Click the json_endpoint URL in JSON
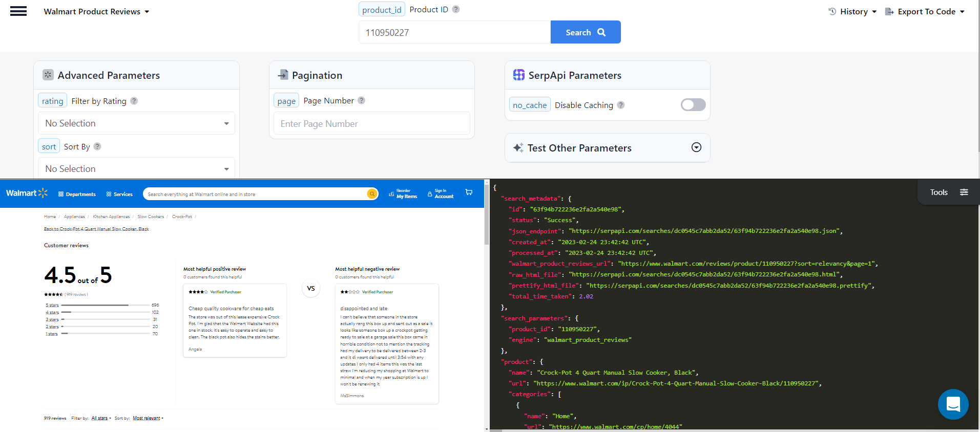This screenshot has width=980, height=432. 704,231
